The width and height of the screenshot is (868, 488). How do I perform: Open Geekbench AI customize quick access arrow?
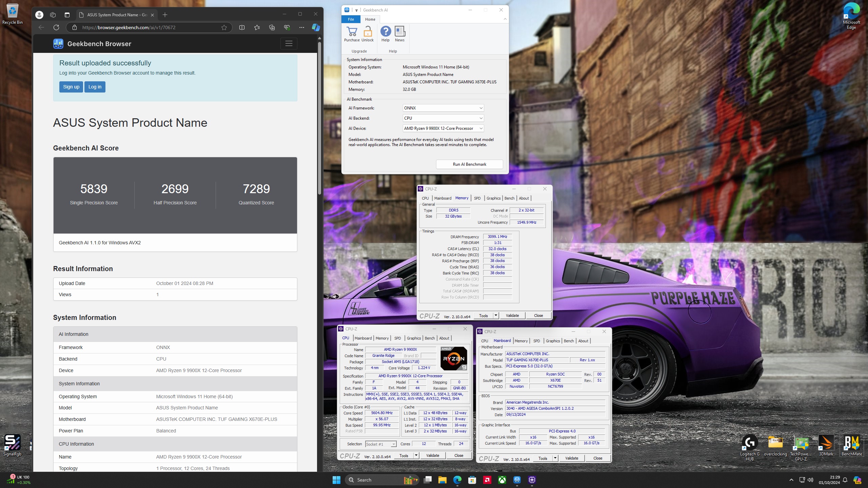tap(356, 10)
